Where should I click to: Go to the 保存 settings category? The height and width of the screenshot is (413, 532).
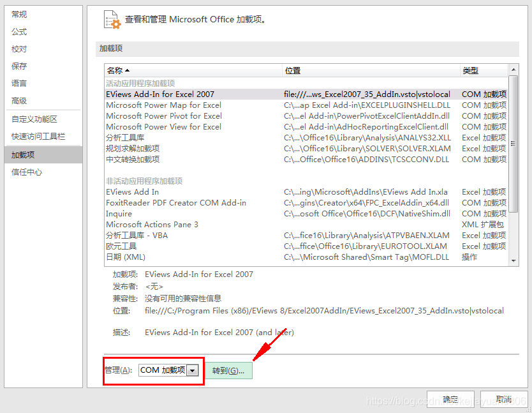click(43, 66)
